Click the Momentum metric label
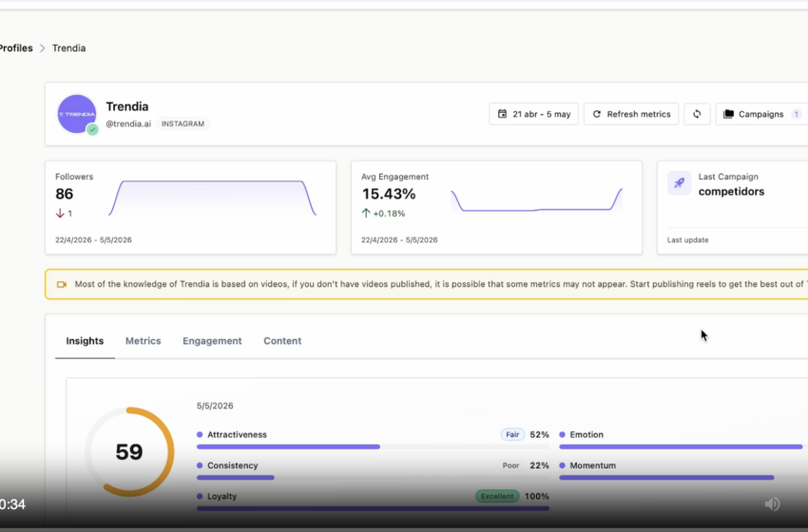 coord(592,465)
